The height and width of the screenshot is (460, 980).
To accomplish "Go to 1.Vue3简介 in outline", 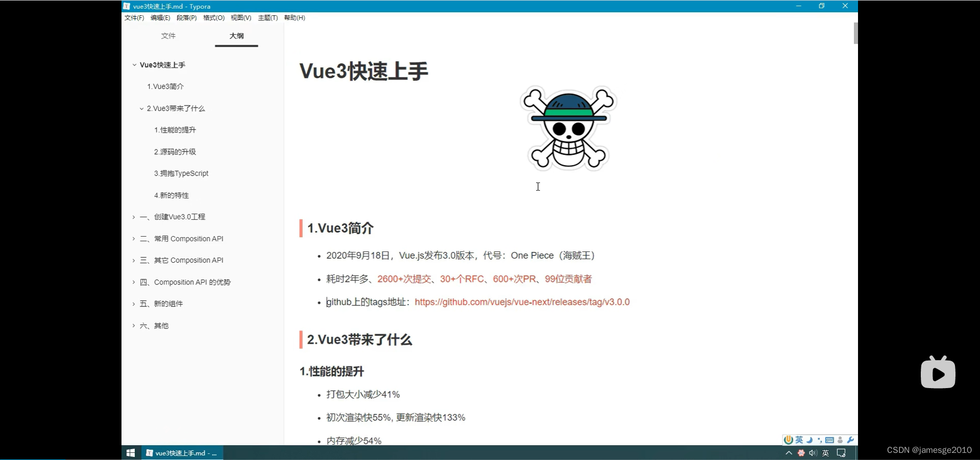I will coord(165,87).
